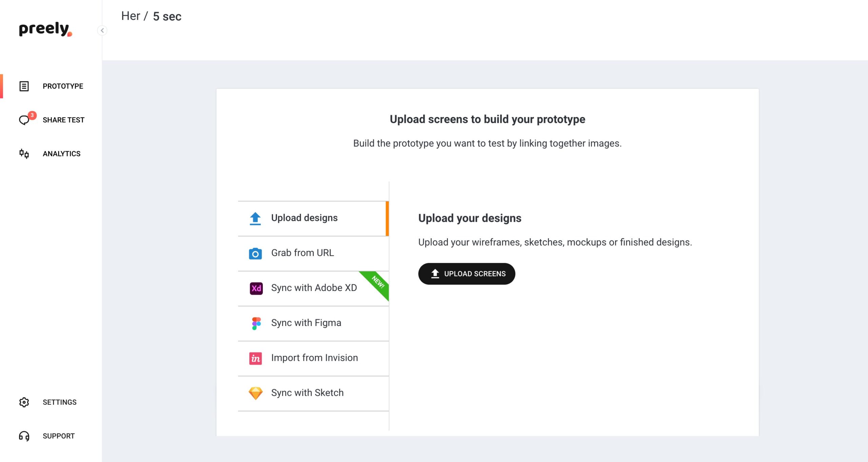
Task: Select the InVision import icon
Action: coord(255,358)
